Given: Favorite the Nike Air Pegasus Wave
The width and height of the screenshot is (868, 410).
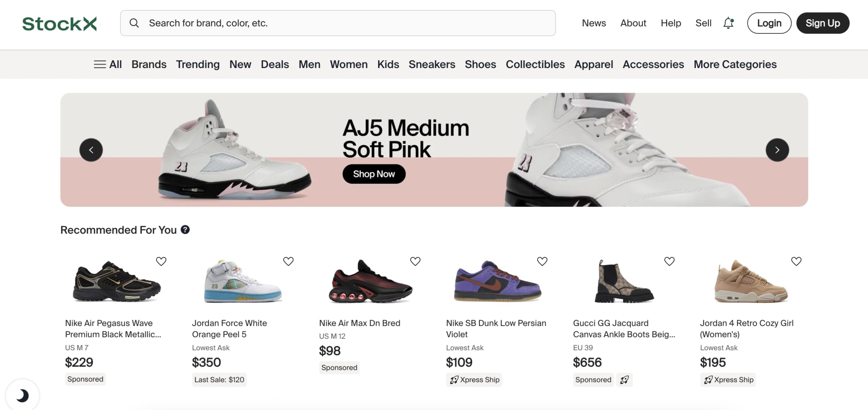Looking at the screenshot, I should 161,261.
